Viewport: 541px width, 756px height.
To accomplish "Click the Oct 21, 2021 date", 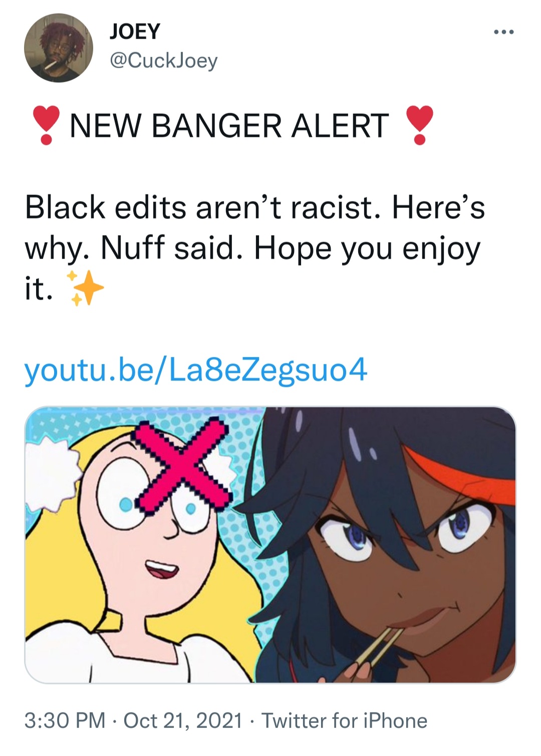I will 183,721.
